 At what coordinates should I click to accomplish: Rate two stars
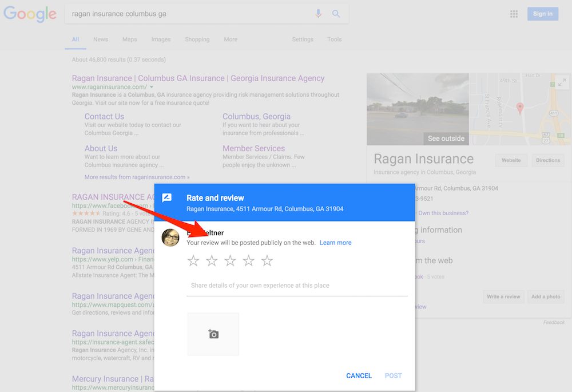click(212, 260)
